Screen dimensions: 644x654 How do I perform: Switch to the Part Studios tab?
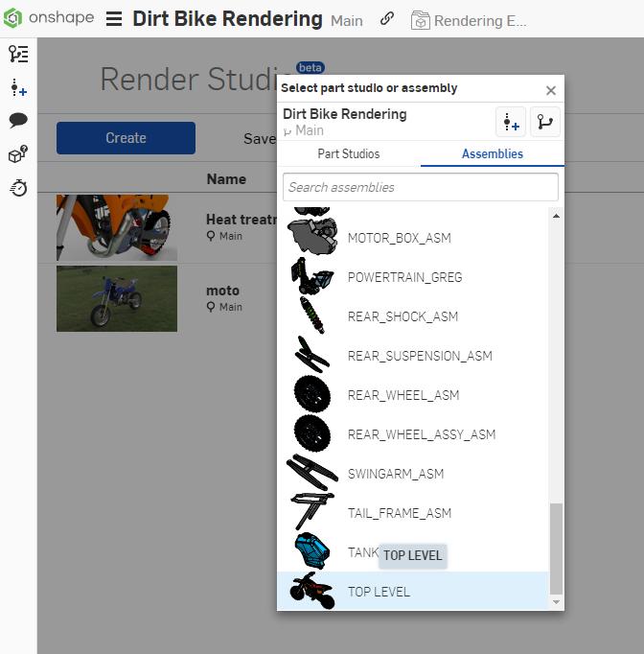pyautogui.click(x=349, y=153)
